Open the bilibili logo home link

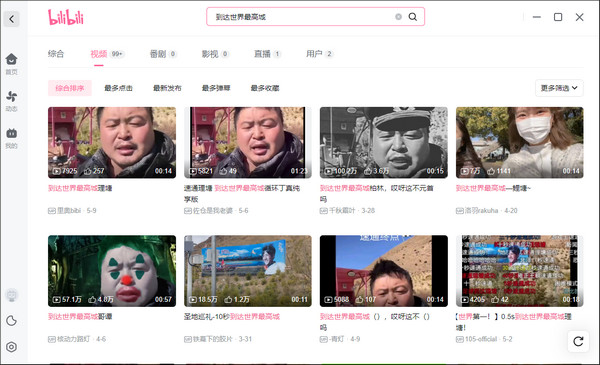click(65, 17)
